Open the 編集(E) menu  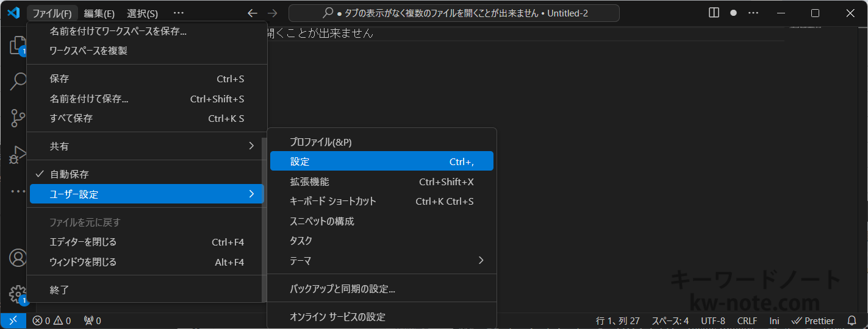[x=99, y=13]
